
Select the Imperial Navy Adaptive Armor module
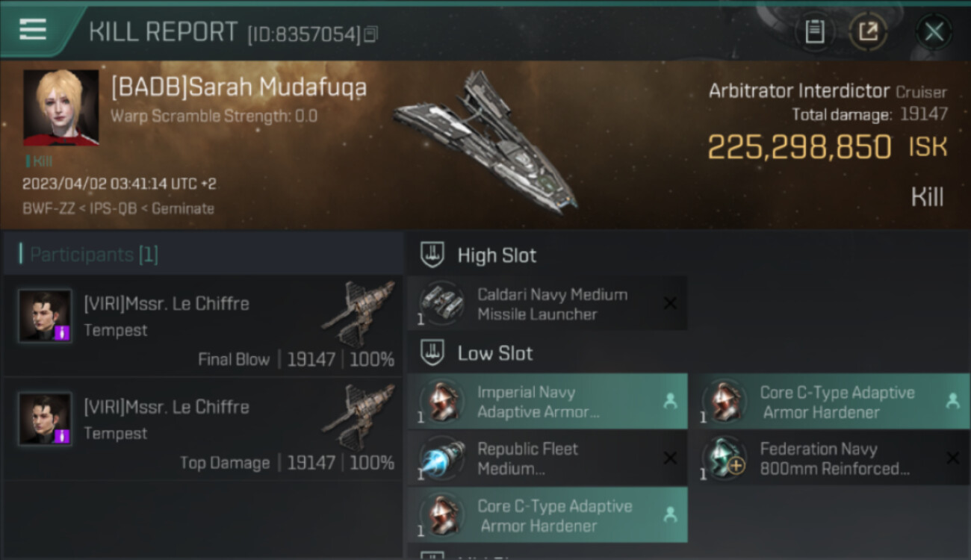(536, 402)
